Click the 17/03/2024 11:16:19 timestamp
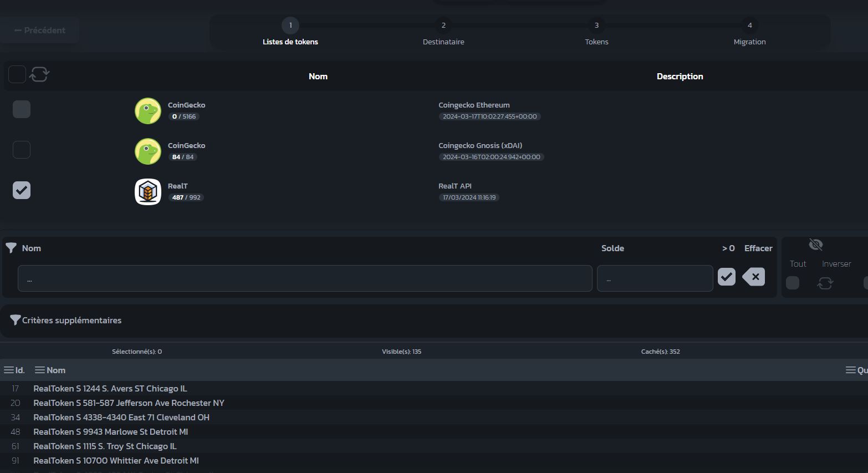The width and height of the screenshot is (868, 473). (x=469, y=197)
